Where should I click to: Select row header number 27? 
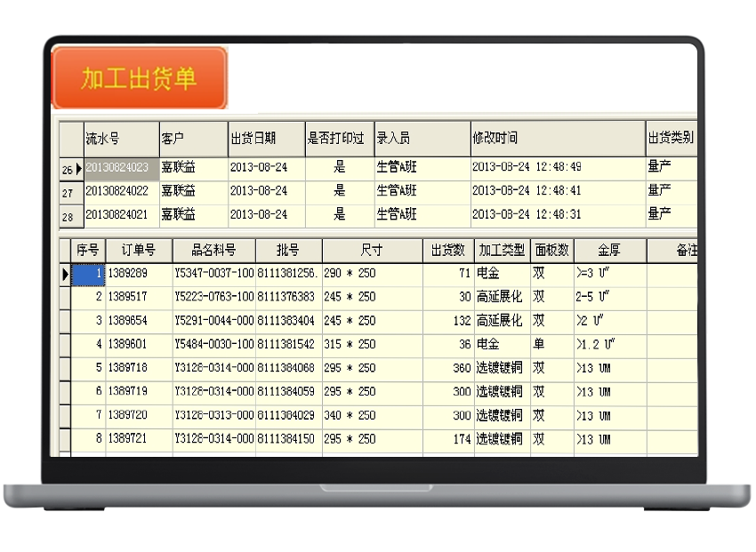coord(69,193)
